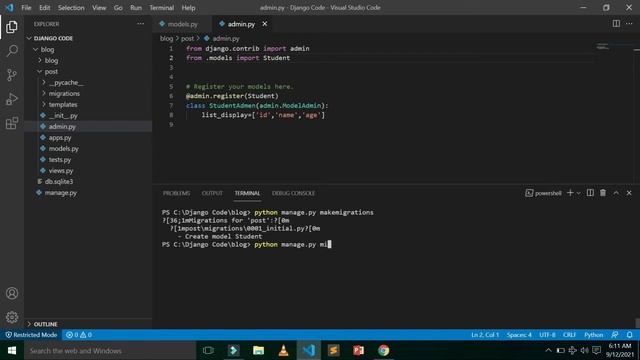Screen dimensions: 640x360
Task: Open views.py in the explorer
Action: pyautogui.click(x=88, y=171)
